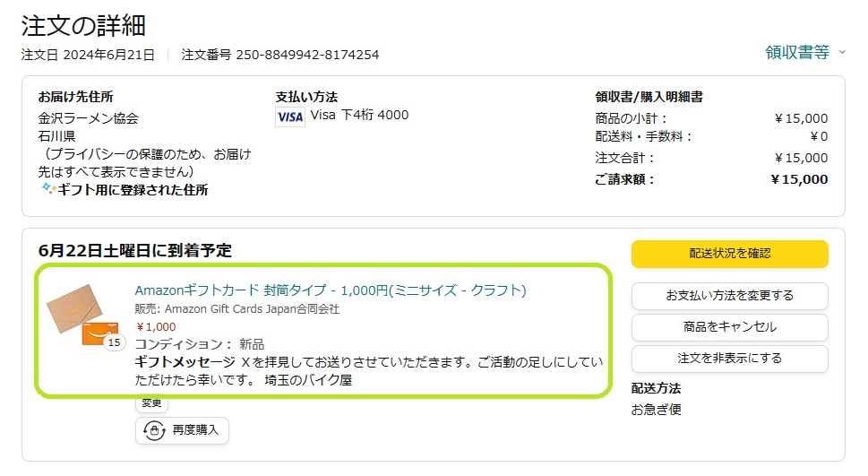Viewport: 868px width, 476px height.
Task: Click 商品をキャンセル button
Action: coord(730,327)
